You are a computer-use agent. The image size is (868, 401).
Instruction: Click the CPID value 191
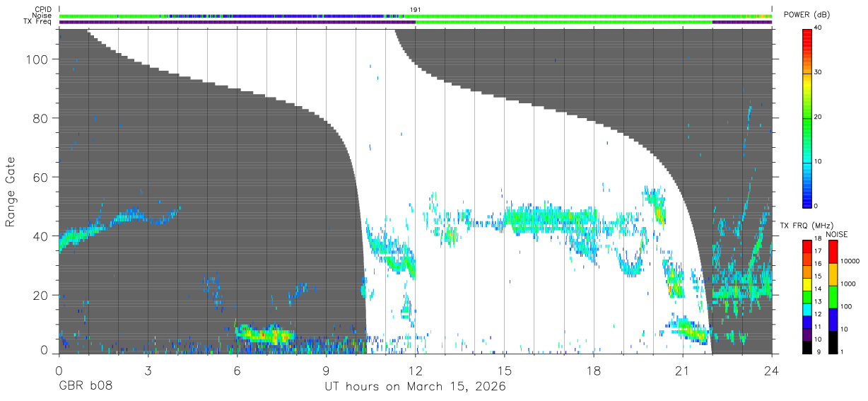pyautogui.click(x=415, y=9)
